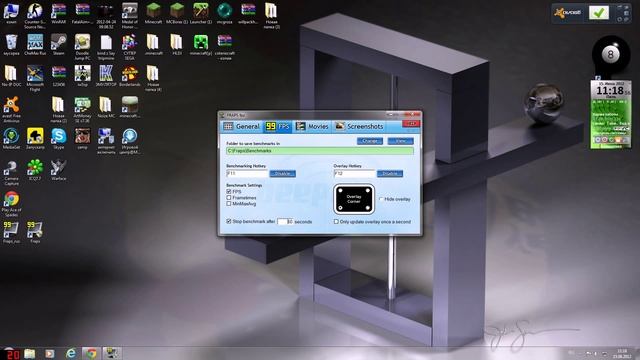Open the HLDJ folder on desktop

pos(177,44)
